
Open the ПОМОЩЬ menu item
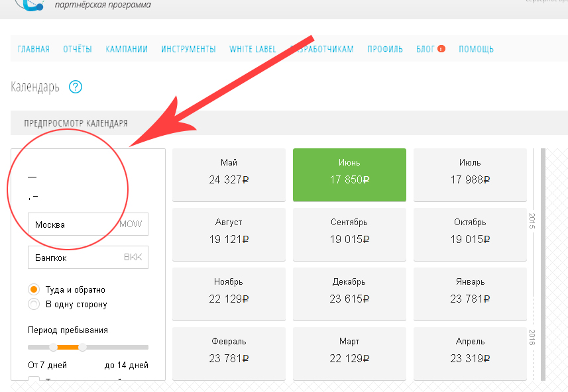pyautogui.click(x=476, y=49)
